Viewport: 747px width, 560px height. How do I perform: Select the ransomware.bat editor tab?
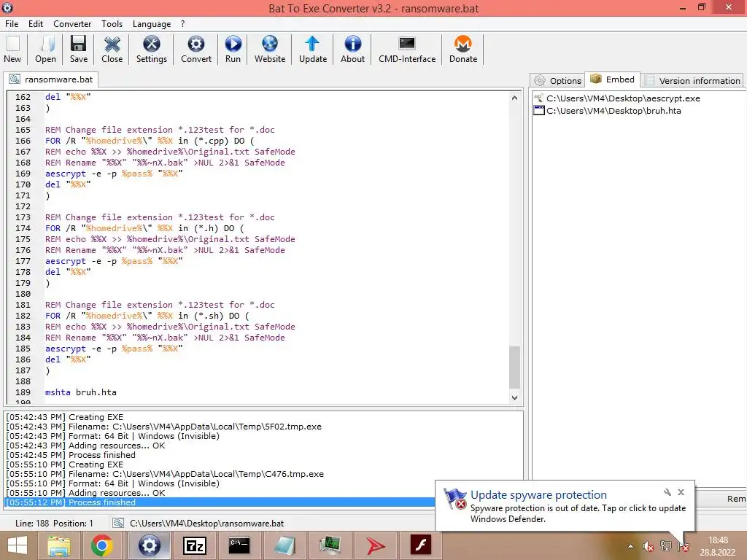tap(52, 79)
